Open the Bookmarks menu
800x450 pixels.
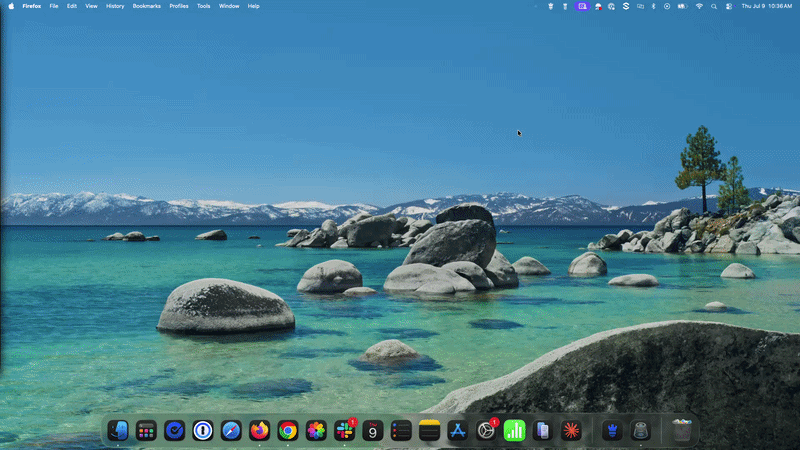146,6
